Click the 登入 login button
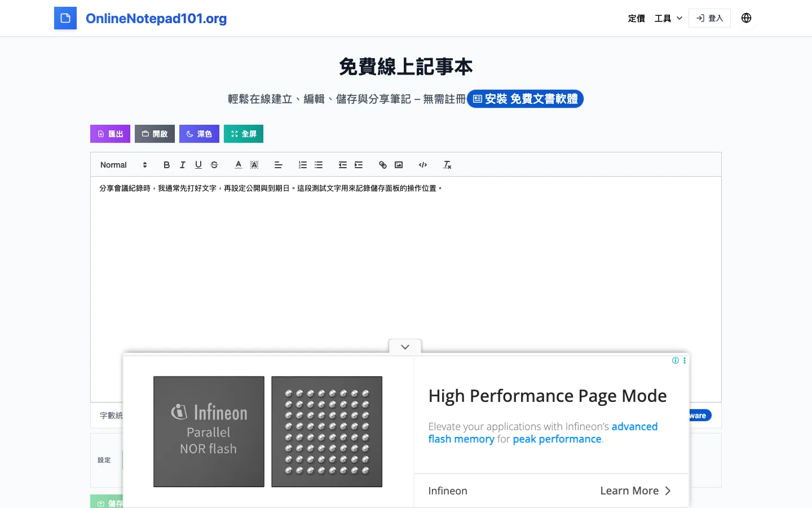Screen dimensions: 812x508 [x=709, y=18]
